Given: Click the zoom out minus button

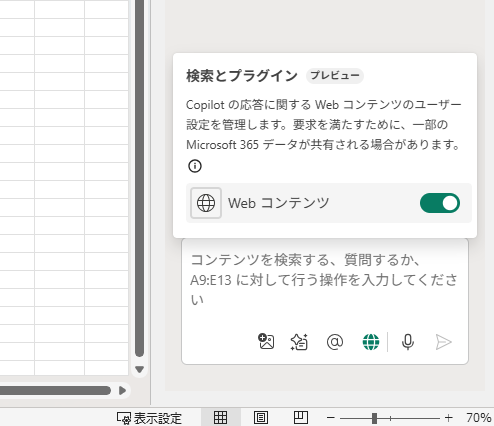Looking at the screenshot, I should (x=330, y=418).
